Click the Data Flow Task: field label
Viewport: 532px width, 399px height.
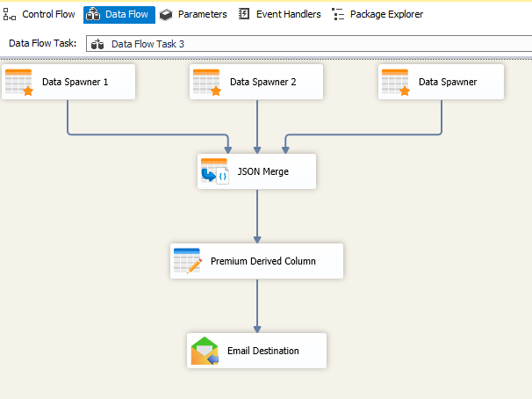click(x=42, y=43)
